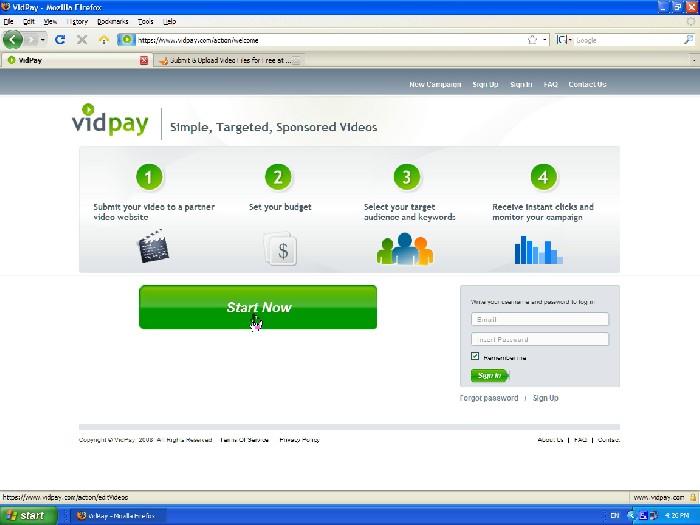Click the FAQ footer link
Screen dimensions: 700x525
click(580, 440)
